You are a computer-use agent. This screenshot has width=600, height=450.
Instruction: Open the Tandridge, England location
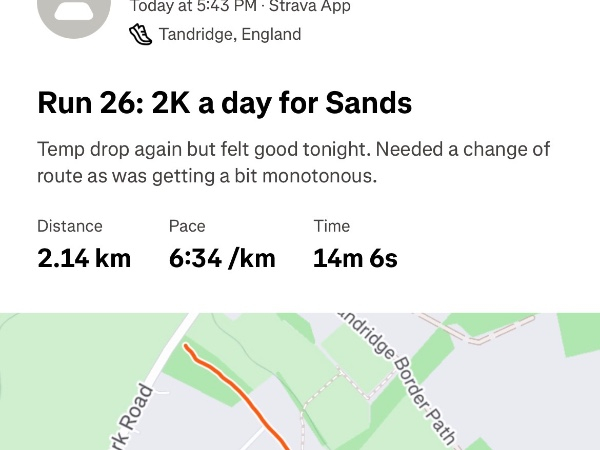tap(229, 35)
